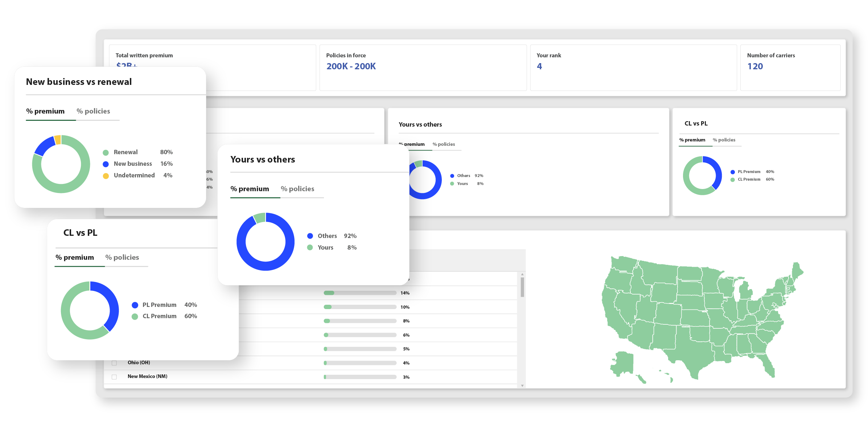
Task: Click small Yours legend dot in dashboard panel
Action: (452, 184)
